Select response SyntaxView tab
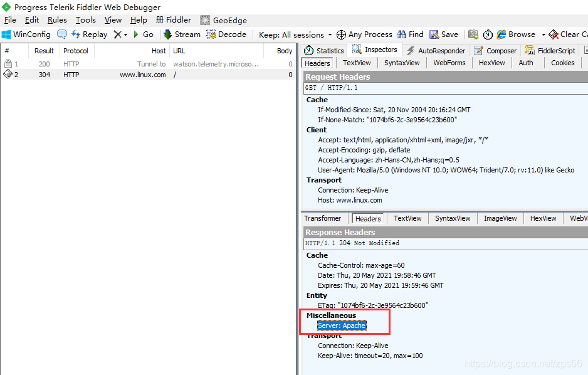The width and height of the screenshot is (588, 375). (452, 218)
